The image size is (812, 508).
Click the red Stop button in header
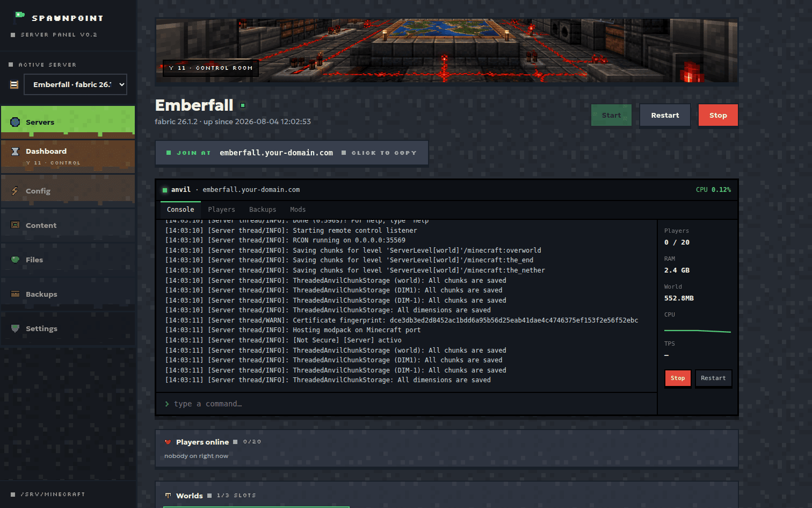(x=718, y=115)
